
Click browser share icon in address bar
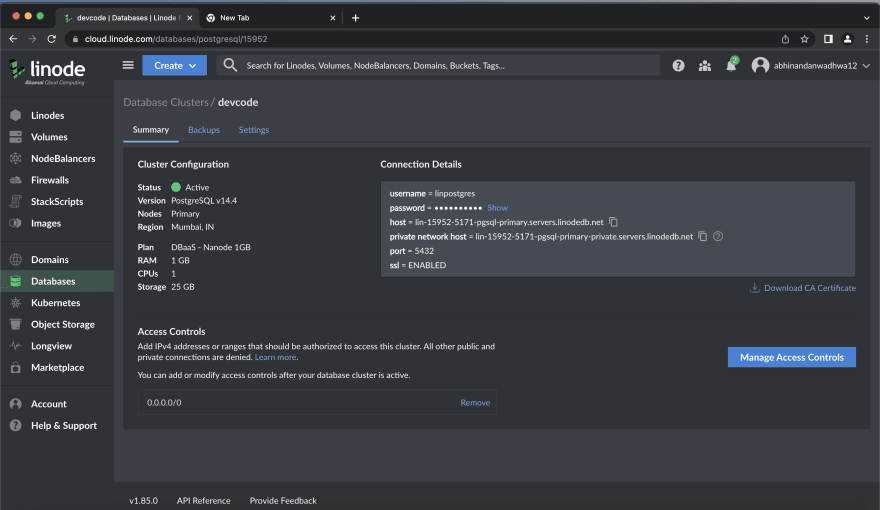tap(785, 39)
